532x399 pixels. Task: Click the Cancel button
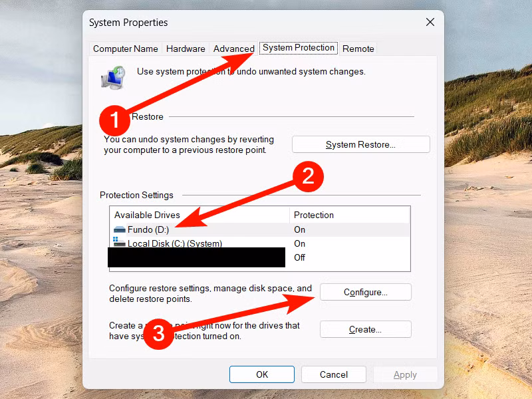[334, 374]
